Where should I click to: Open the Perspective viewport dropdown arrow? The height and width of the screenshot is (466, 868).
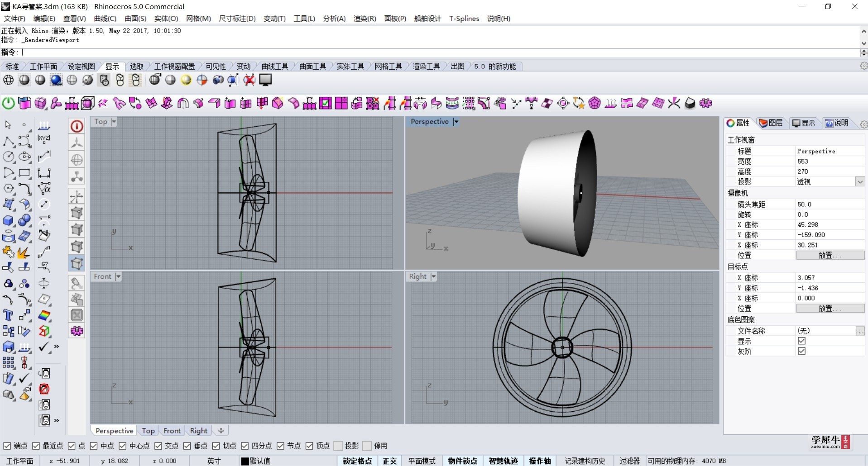(x=456, y=122)
